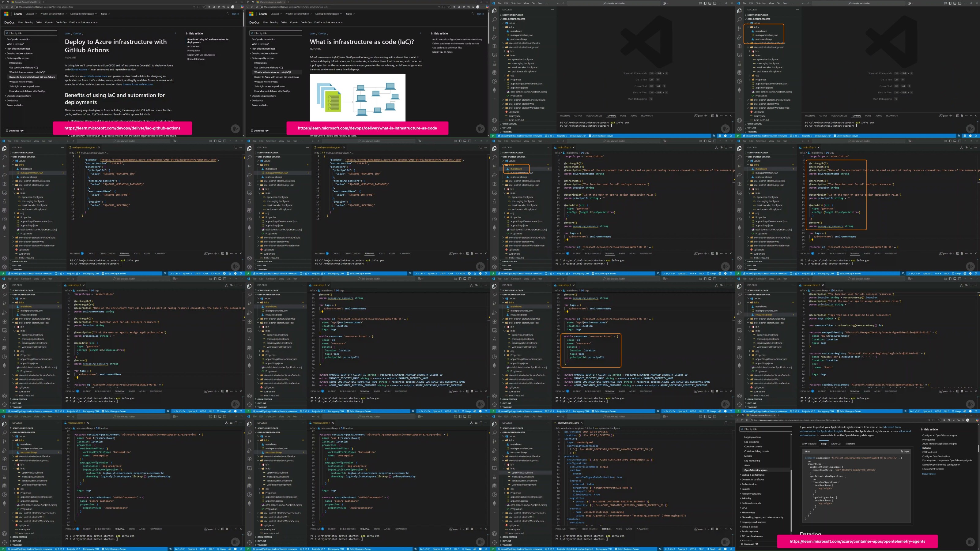Open DevOps tools & resources dropdown on GitHub Actions article
The height and width of the screenshot is (551, 980).
click(83, 22)
